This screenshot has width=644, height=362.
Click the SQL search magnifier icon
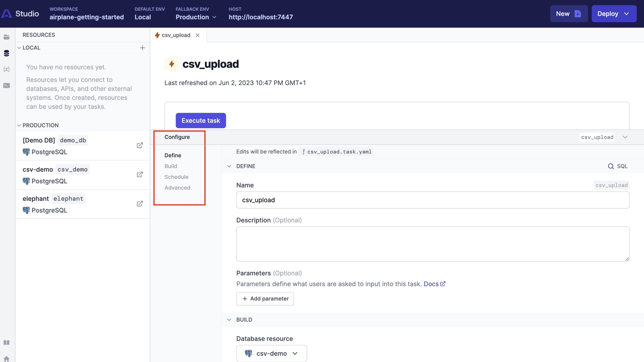(611, 166)
